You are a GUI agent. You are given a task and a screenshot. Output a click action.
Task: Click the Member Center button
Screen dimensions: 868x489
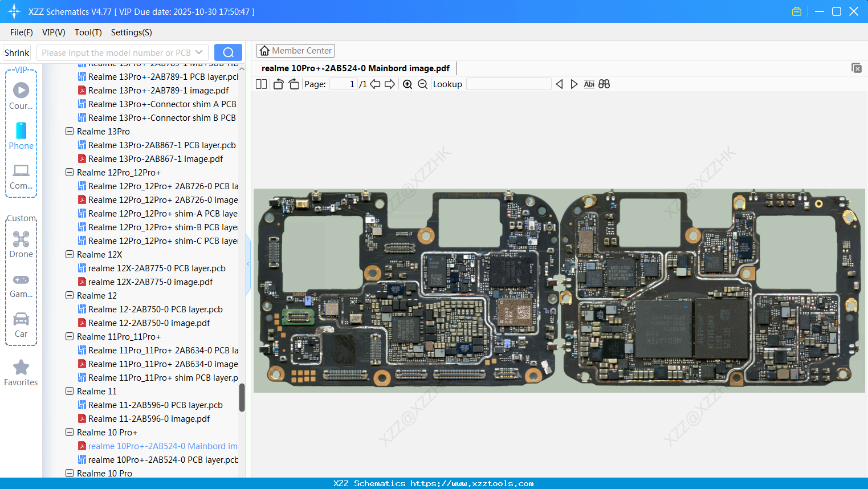click(x=295, y=50)
